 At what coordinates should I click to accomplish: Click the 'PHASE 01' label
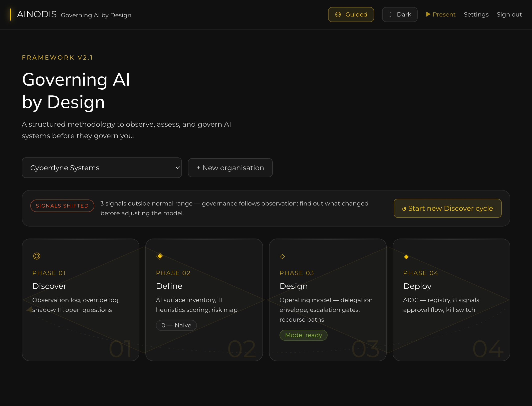coord(49,273)
